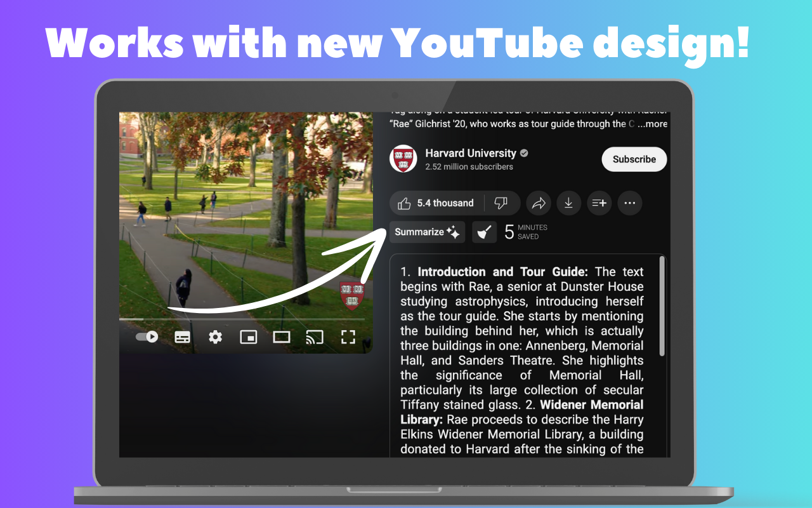Click the Summarize button
This screenshot has height=508, width=812.
coord(427,232)
